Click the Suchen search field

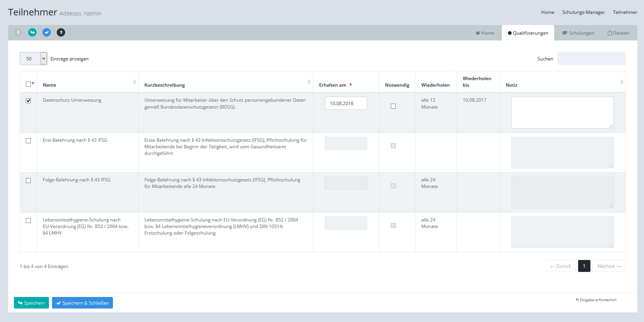tap(591, 59)
